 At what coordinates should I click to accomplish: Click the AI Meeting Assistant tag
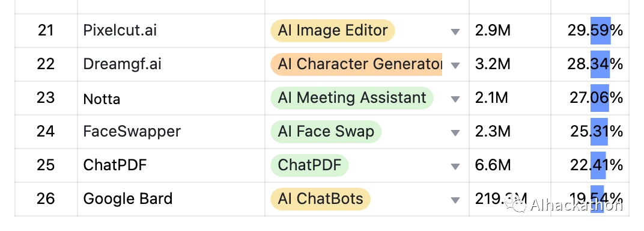(351, 98)
